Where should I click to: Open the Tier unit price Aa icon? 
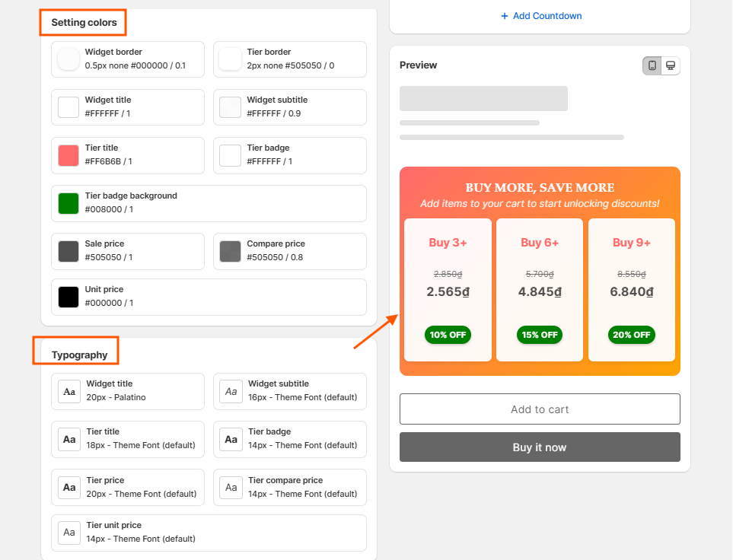(x=69, y=533)
